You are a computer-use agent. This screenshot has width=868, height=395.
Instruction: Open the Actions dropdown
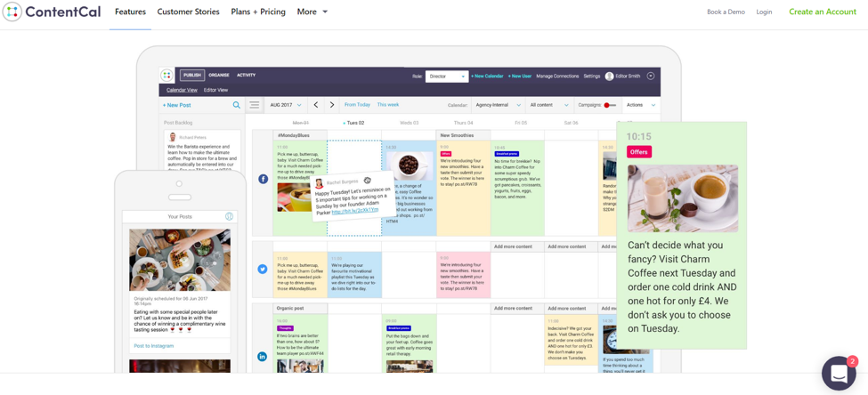point(641,105)
